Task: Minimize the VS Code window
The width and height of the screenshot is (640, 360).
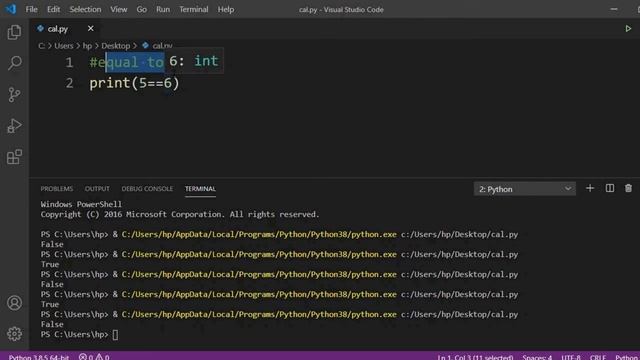Action: coord(614,9)
